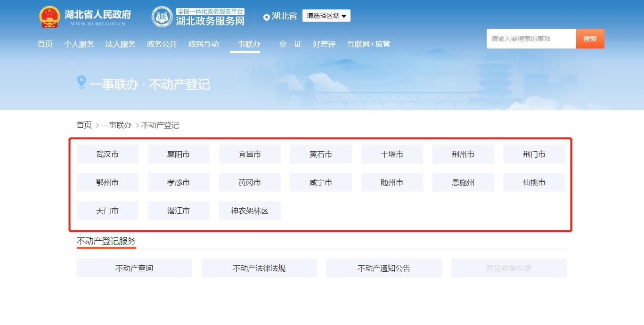Click 一事联办 in the breadcrumb trail
This screenshot has height=325, width=644.
116,125
